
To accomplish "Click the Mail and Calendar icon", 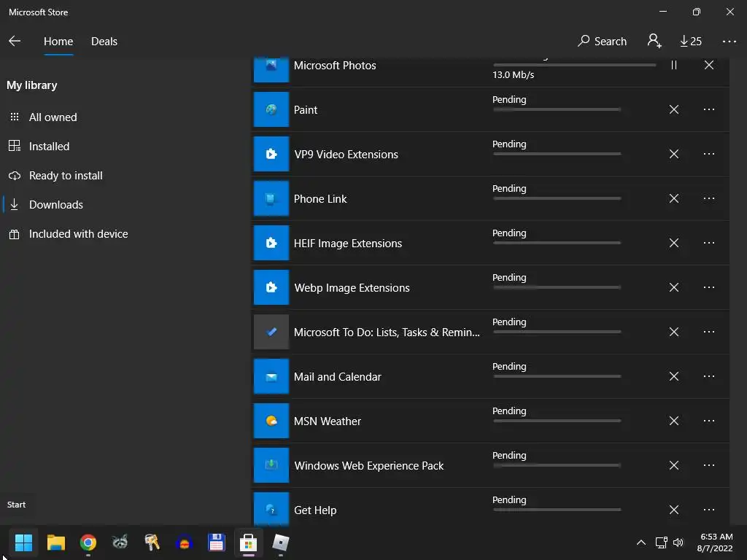I will pyautogui.click(x=271, y=376).
